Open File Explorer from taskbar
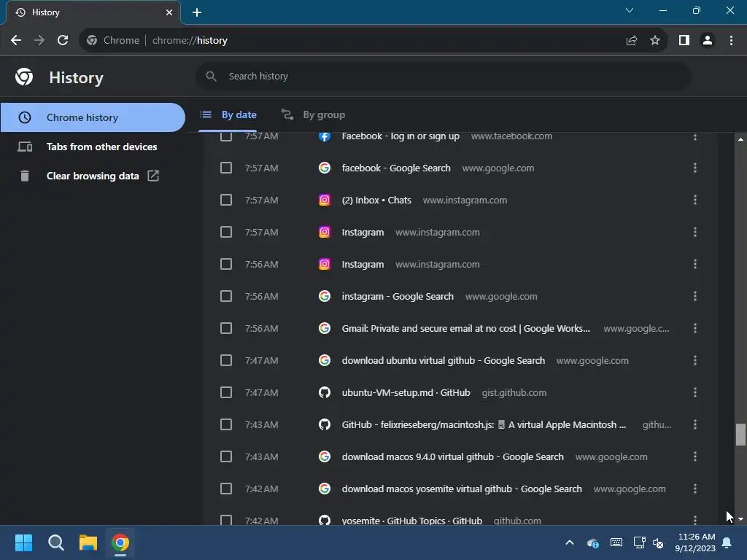747x560 pixels. pos(88,542)
